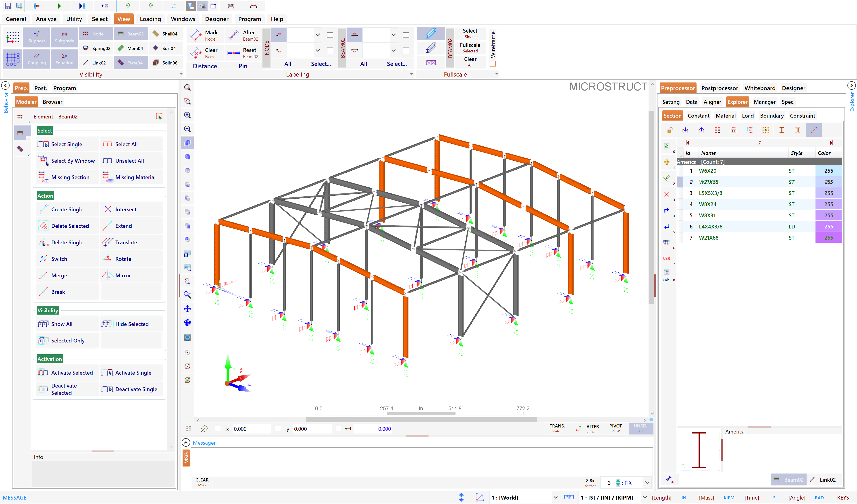Toggle the y coordinate checkbox
This screenshot has width=857, height=504.
coord(278,429)
